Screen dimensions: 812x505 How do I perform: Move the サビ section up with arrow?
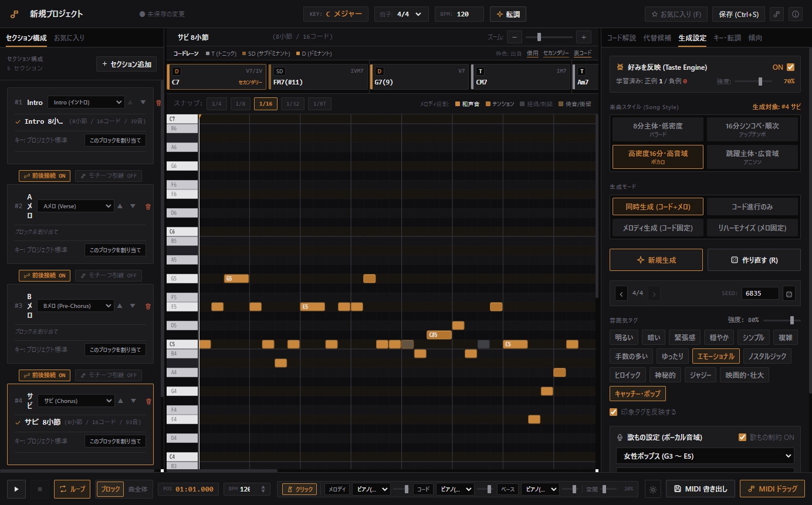click(x=120, y=401)
